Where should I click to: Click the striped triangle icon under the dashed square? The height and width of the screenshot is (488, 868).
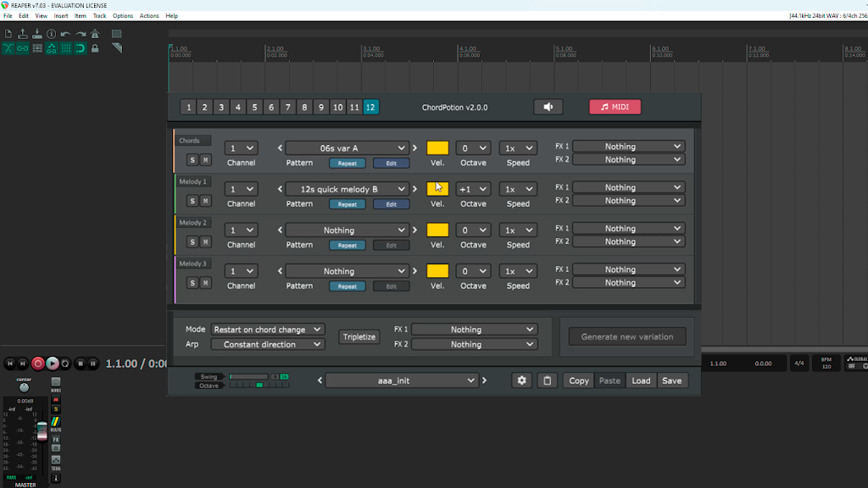[x=116, y=48]
